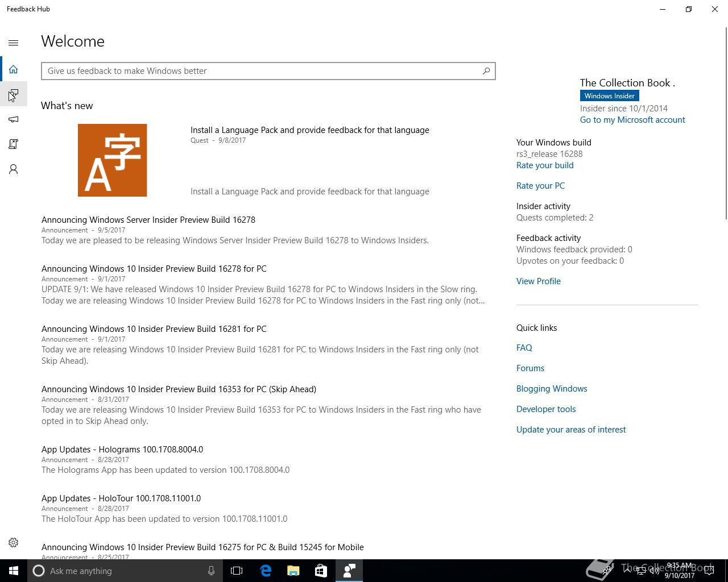Open Go to my Microsoft account link
The width and height of the screenshot is (728, 582).
(632, 120)
